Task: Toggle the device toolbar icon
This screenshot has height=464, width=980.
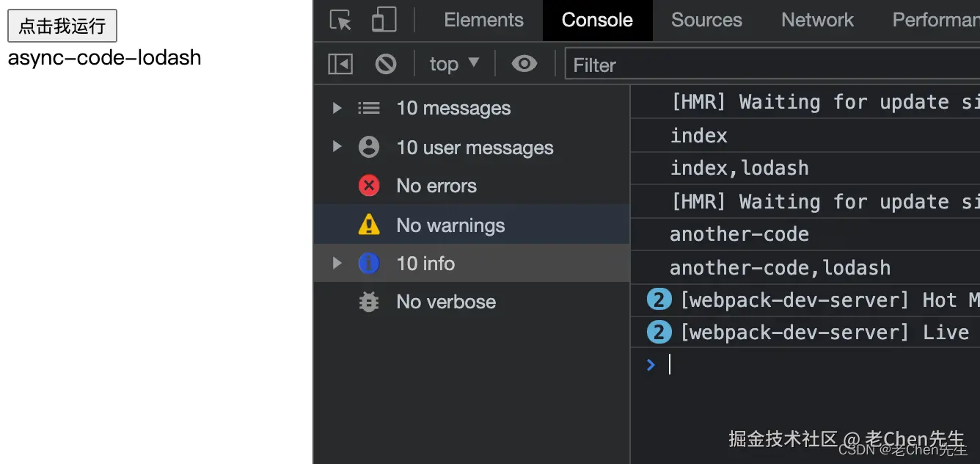Action: (384, 21)
